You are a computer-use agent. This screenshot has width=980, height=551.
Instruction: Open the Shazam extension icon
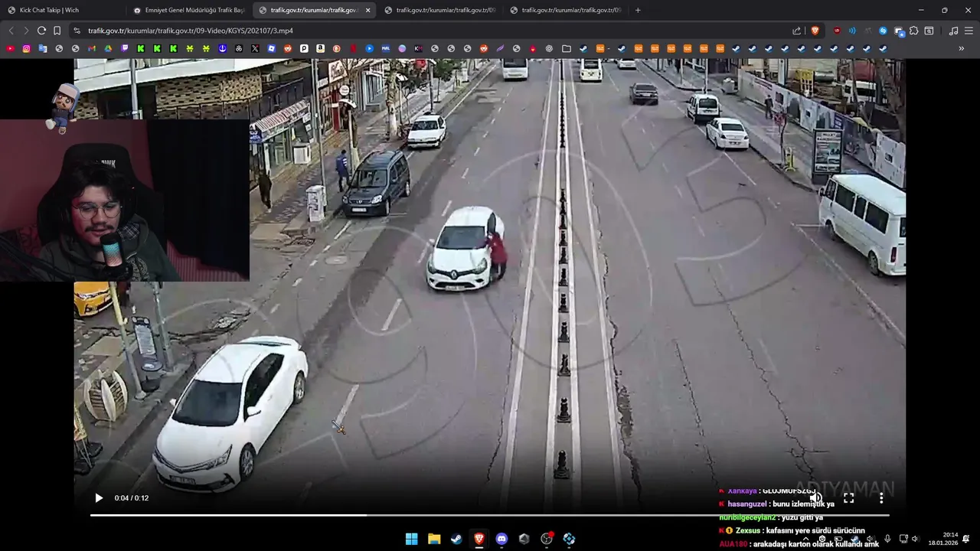click(x=883, y=31)
